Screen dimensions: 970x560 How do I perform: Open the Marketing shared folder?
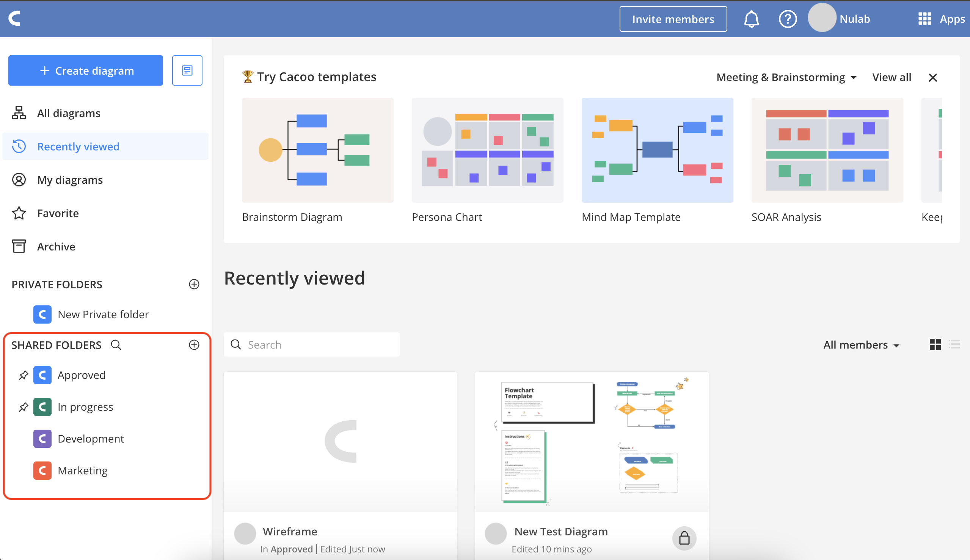coord(83,471)
